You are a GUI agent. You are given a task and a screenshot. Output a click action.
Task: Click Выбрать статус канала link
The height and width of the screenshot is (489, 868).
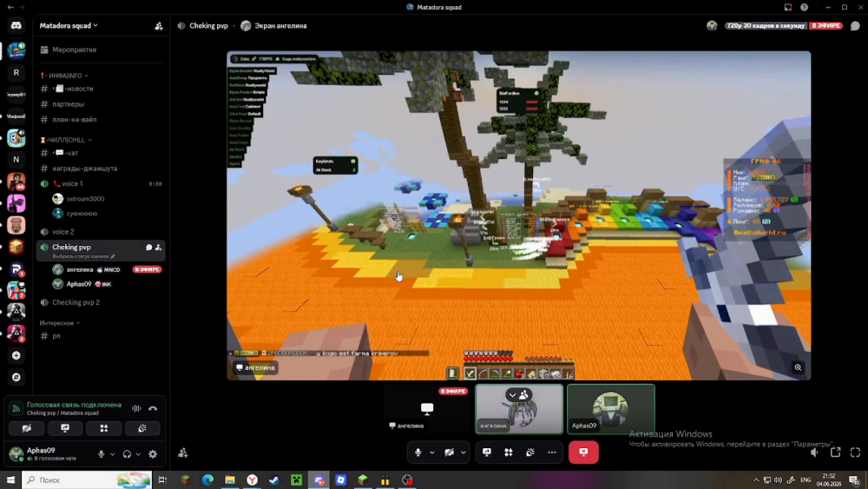click(x=83, y=256)
